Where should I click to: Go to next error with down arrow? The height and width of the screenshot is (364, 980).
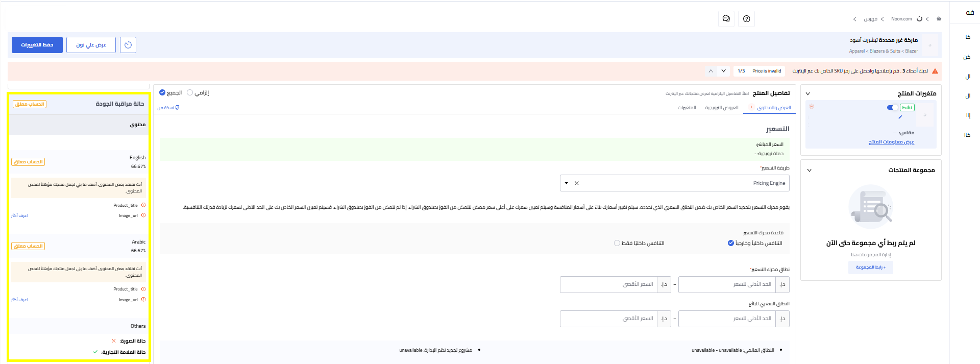coord(723,71)
